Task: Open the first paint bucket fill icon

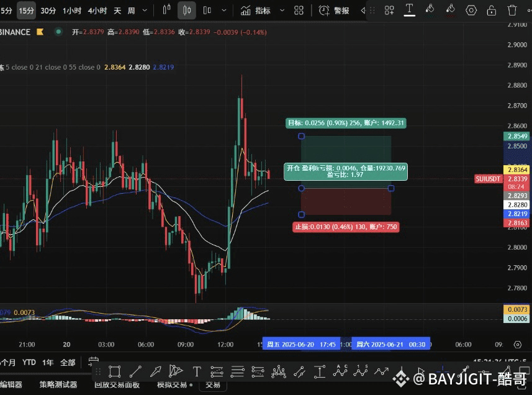Action: (x=430, y=9)
